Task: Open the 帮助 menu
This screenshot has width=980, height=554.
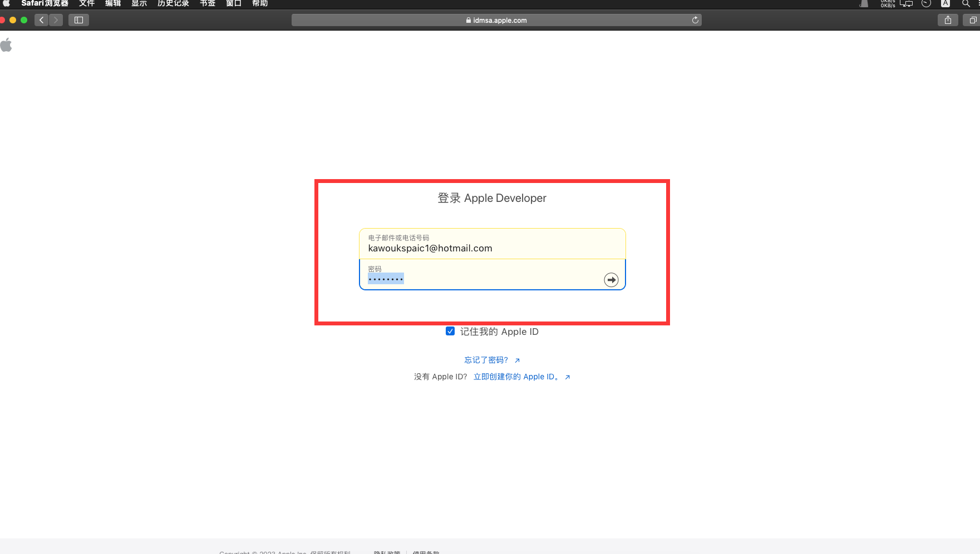Action: [x=260, y=3]
